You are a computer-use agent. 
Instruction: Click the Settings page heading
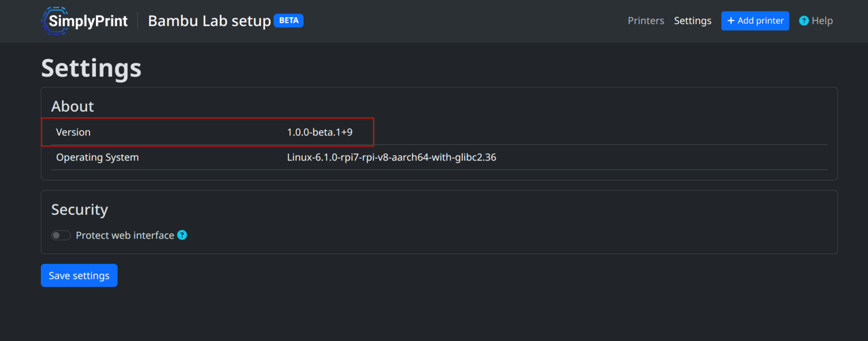click(91, 68)
